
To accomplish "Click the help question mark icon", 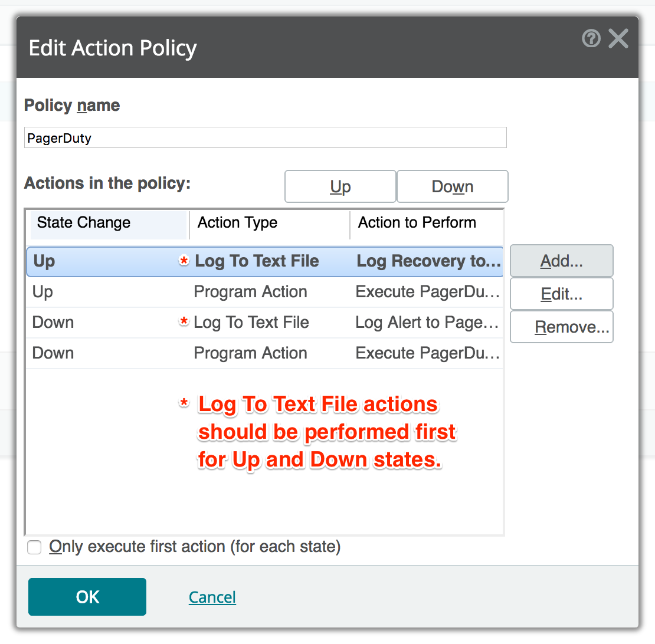I will [x=591, y=39].
